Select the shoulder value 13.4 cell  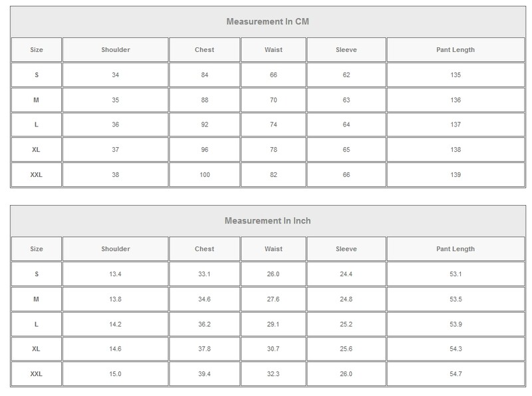coord(116,274)
